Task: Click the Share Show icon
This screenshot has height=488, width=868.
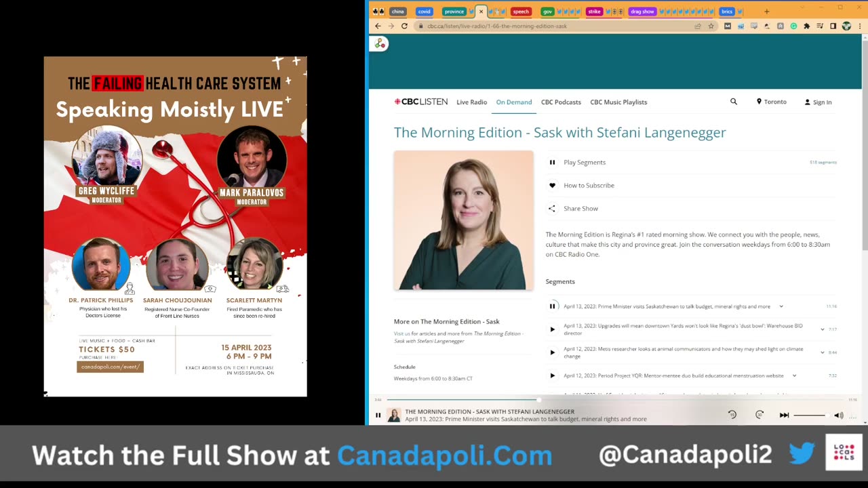Action: click(x=552, y=209)
